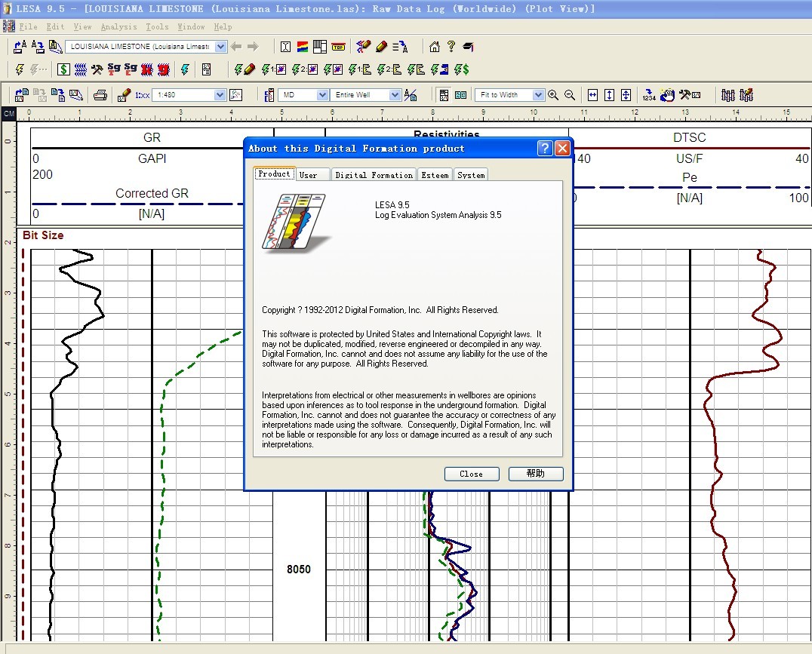
Task: Toggle the side-by-side pages view button
Action: (460, 95)
